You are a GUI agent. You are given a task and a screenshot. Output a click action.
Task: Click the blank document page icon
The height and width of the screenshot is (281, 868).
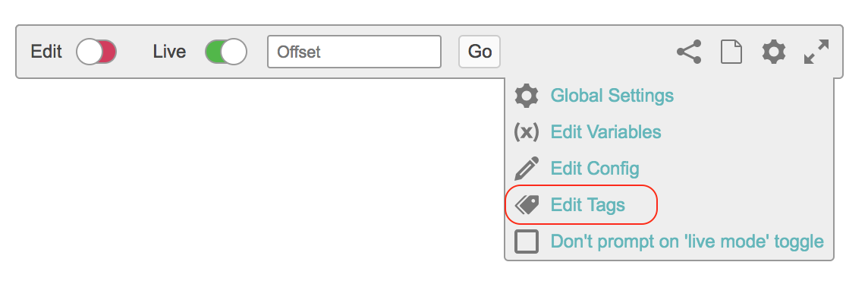coord(731,52)
